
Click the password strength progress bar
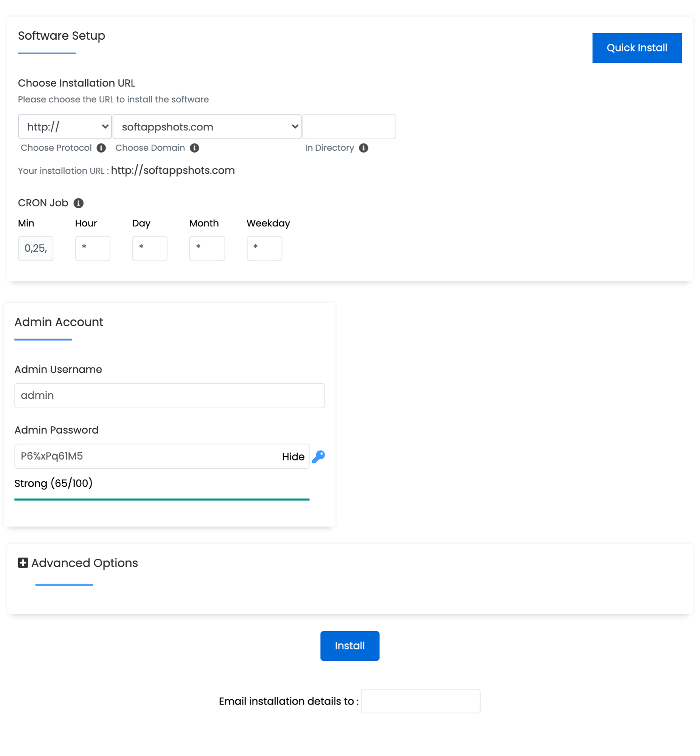162,499
